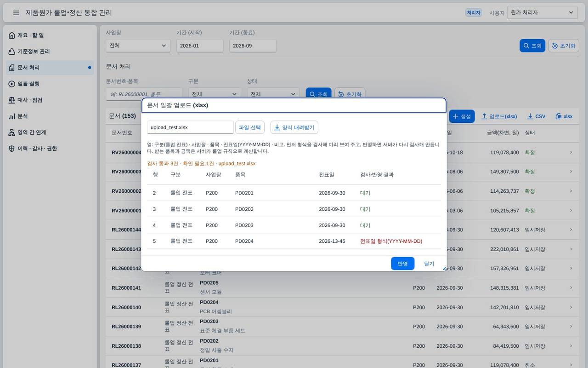The width and height of the screenshot is (588, 368).
Task: Open the 상태 filter dropdown
Action: [x=273, y=94]
